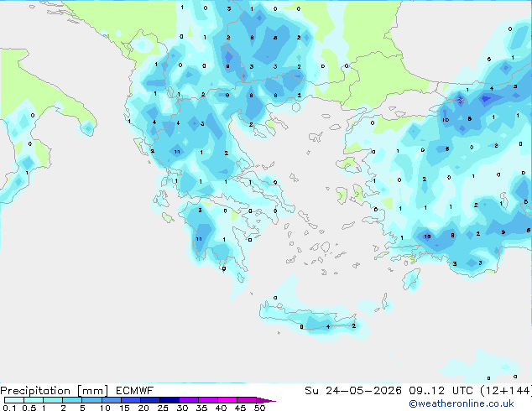Click the 'Su 24-05-2026' date text
This screenshot has width=532, height=411.
pos(353,391)
